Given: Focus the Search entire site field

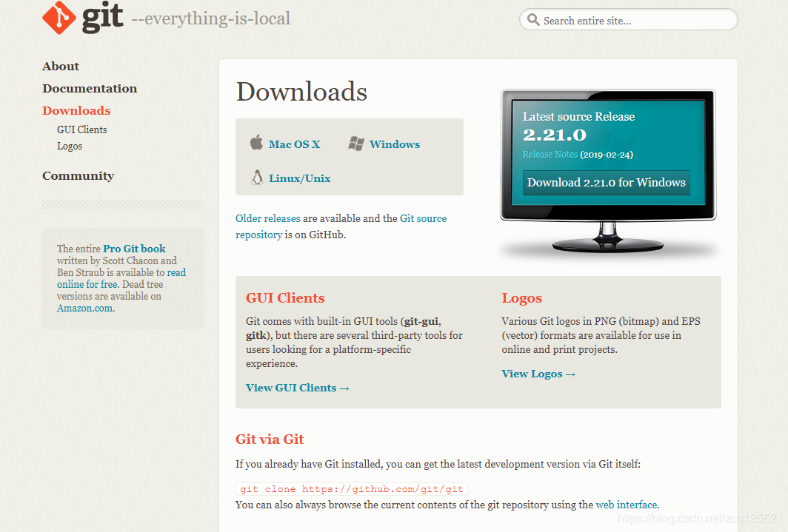Looking at the screenshot, I should pyautogui.click(x=628, y=19).
